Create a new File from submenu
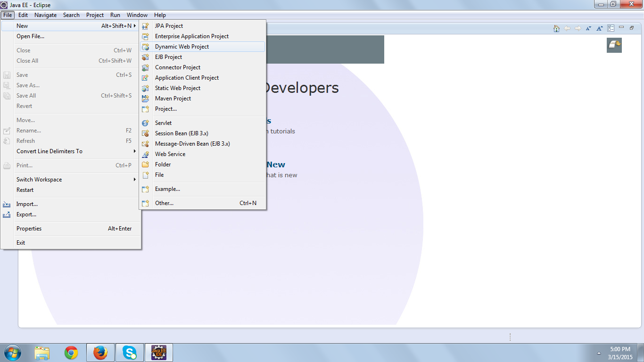Image resolution: width=644 pixels, height=362 pixels. (203, 175)
